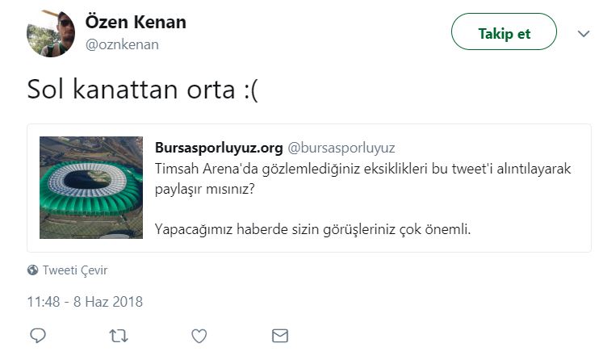Viewport: 599px width, 364px height.
Task: Click the 11:48 - 8 Haz 2018 timestamp
Action: (x=85, y=302)
